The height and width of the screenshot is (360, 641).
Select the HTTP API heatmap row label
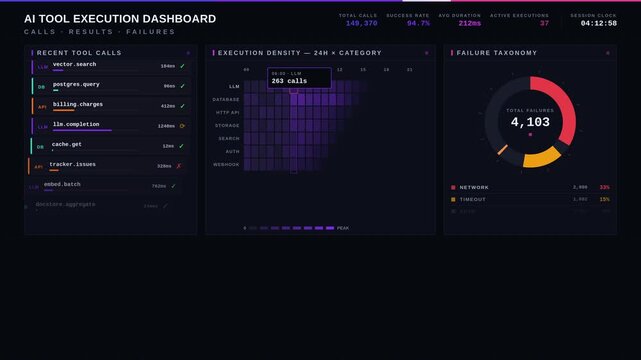227,113
